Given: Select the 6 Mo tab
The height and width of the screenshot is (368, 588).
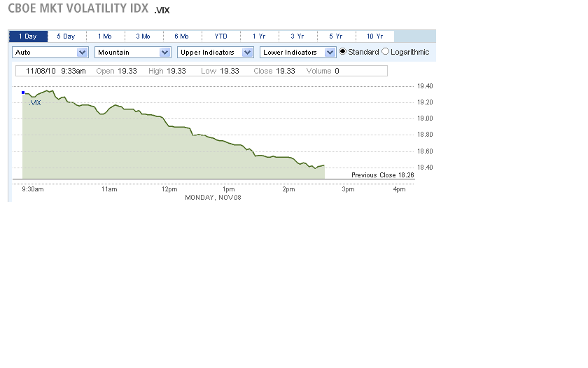Looking at the screenshot, I should (182, 36).
